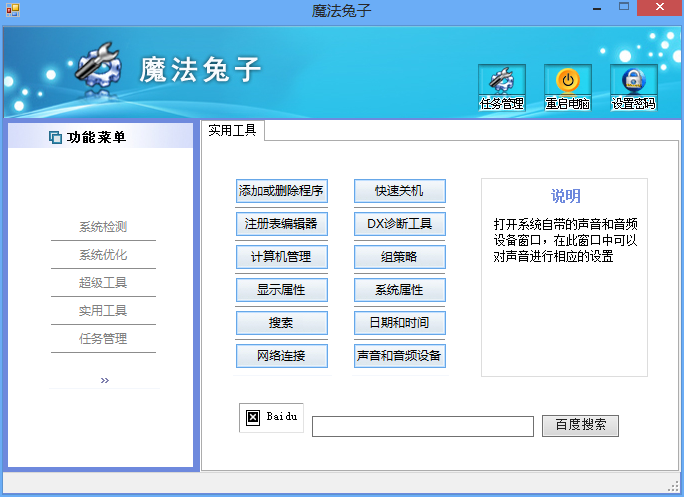The height and width of the screenshot is (497, 684).
Task: Select 系统检测 in the function menu
Action: pos(103,226)
